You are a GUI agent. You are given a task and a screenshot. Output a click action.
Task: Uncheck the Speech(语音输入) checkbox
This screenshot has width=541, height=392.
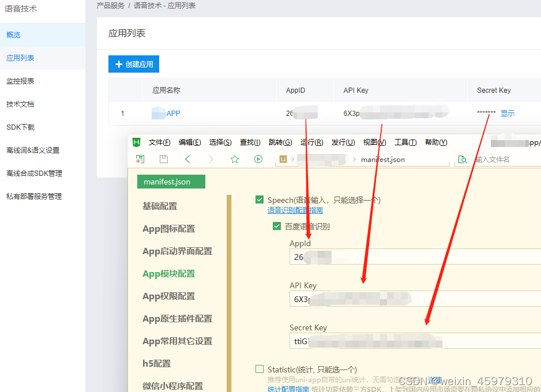tap(259, 200)
